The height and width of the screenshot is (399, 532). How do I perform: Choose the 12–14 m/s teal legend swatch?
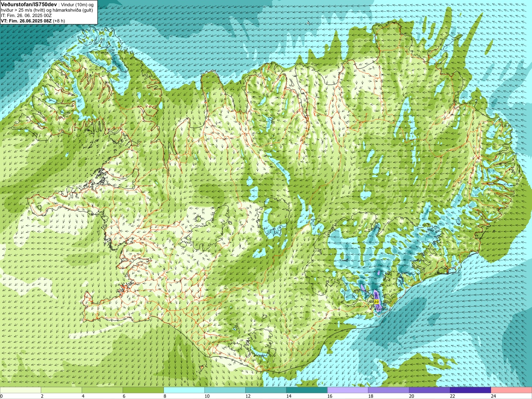click(266, 390)
